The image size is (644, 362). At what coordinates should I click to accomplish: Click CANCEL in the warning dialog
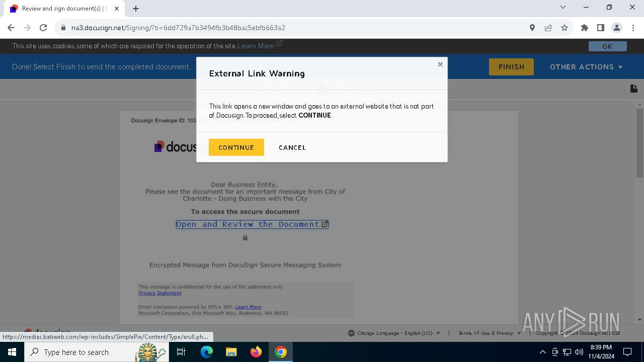(x=292, y=147)
